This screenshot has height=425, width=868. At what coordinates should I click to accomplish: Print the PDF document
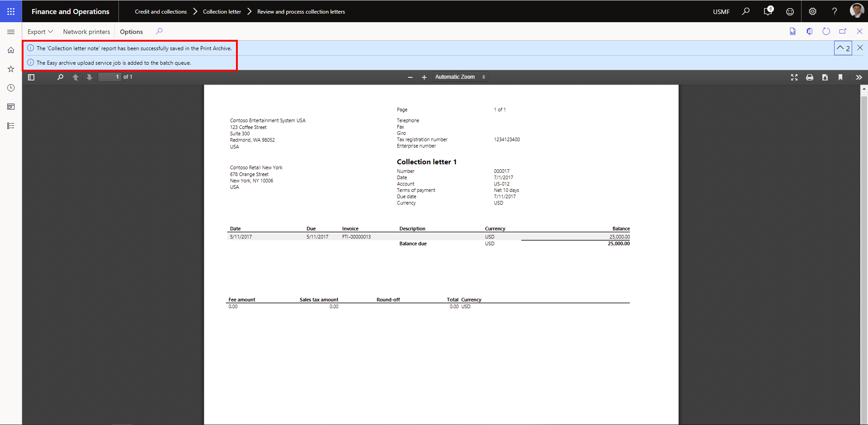810,77
